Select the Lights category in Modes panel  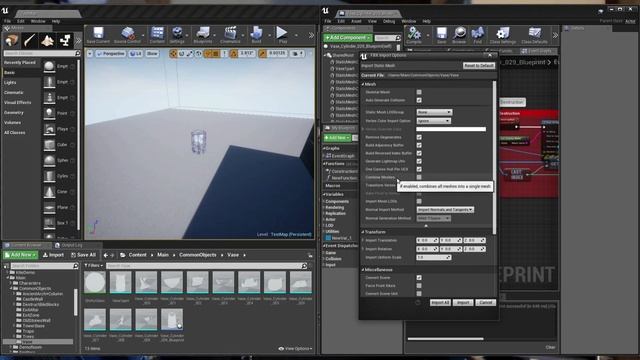pos(10,82)
